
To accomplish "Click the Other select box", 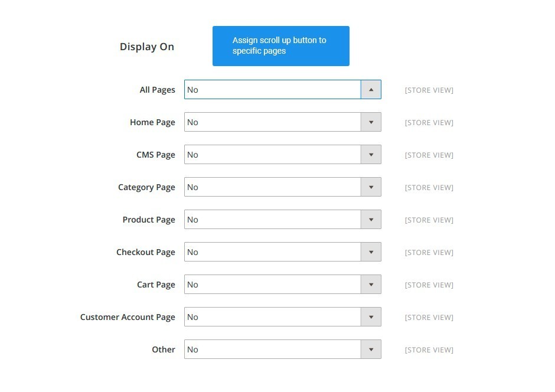I will pyautogui.click(x=283, y=349).
